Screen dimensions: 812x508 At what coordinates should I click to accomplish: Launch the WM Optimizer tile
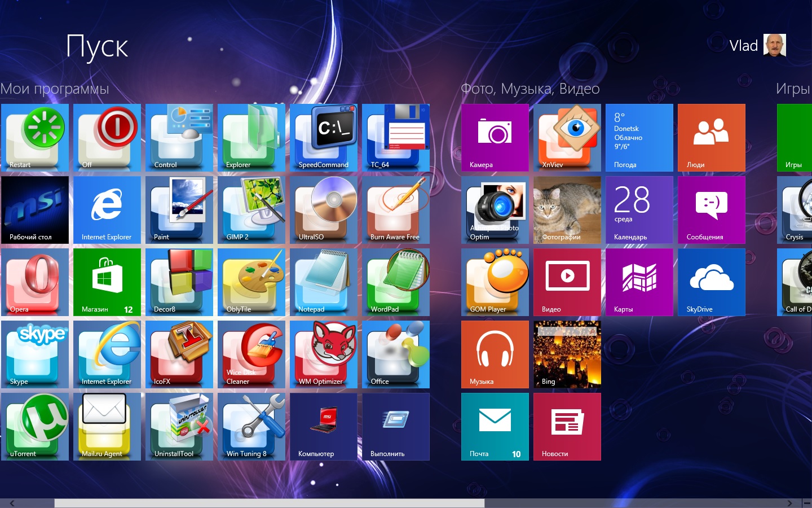pyautogui.click(x=324, y=354)
